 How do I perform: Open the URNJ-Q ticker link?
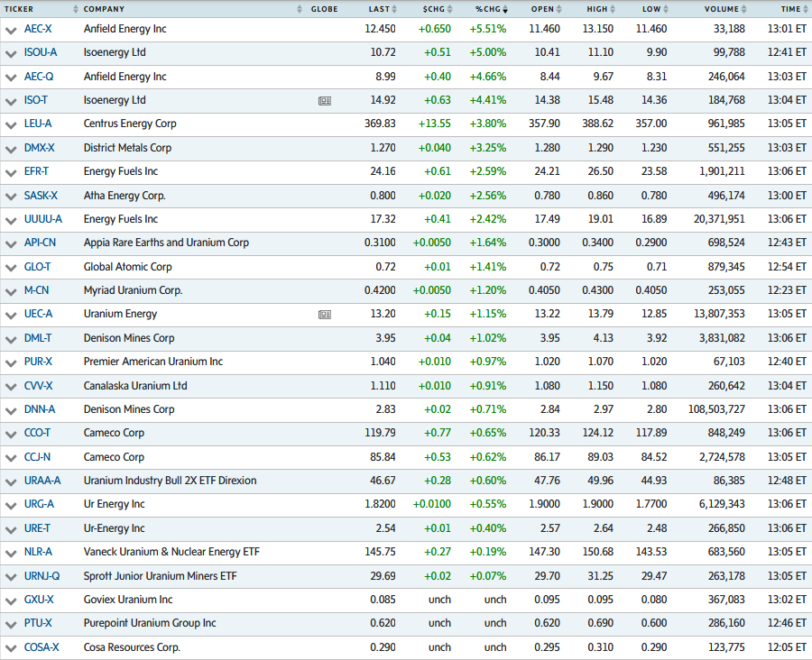pos(41,576)
